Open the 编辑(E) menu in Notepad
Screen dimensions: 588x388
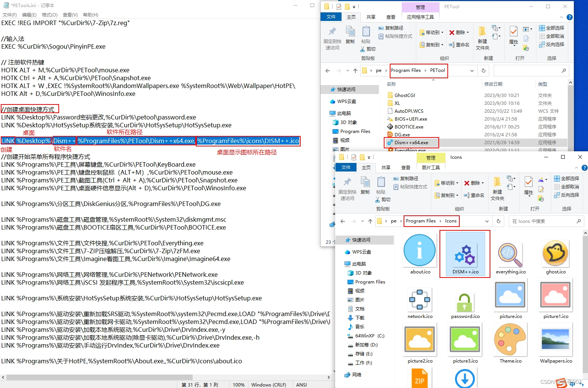[x=29, y=15]
